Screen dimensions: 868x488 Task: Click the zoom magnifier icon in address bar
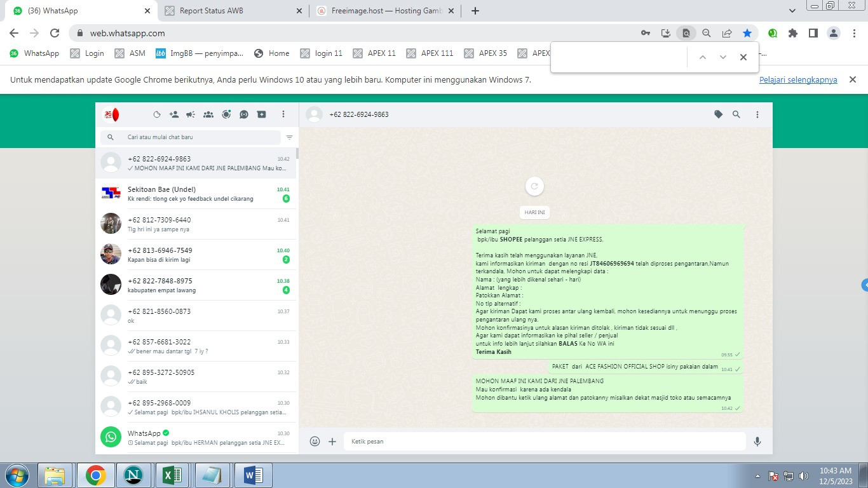click(707, 33)
